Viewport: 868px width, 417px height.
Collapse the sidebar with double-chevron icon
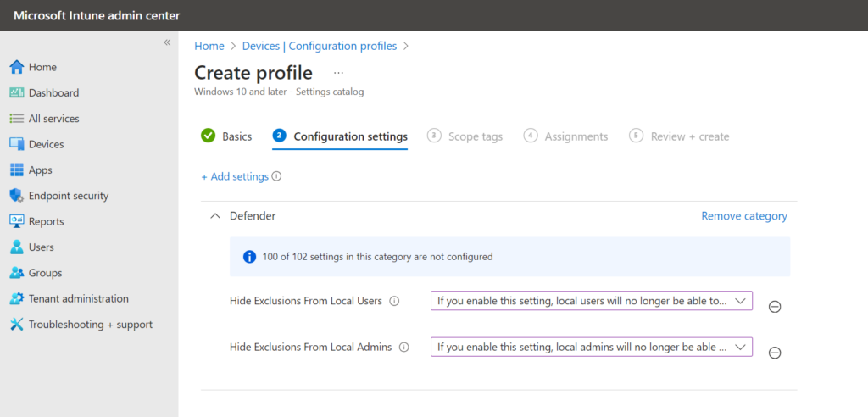tap(167, 42)
